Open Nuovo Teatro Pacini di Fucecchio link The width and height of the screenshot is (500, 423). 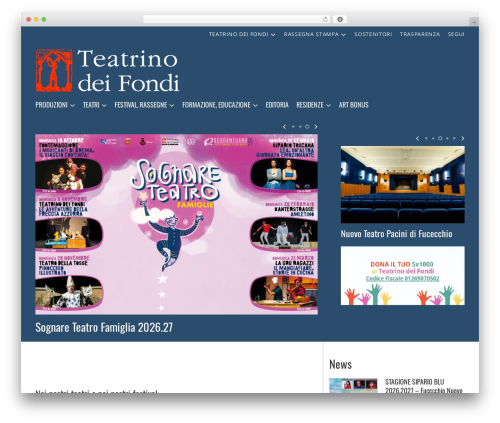click(x=396, y=234)
